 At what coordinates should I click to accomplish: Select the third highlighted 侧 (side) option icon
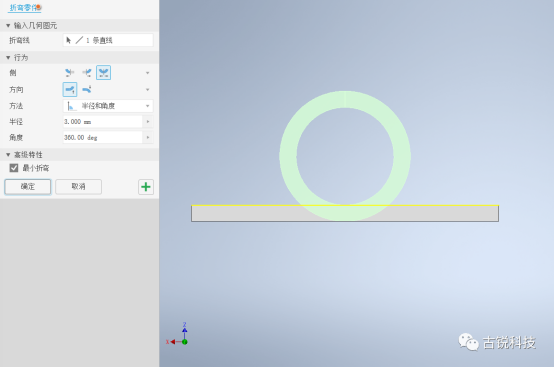pyautogui.click(x=104, y=73)
